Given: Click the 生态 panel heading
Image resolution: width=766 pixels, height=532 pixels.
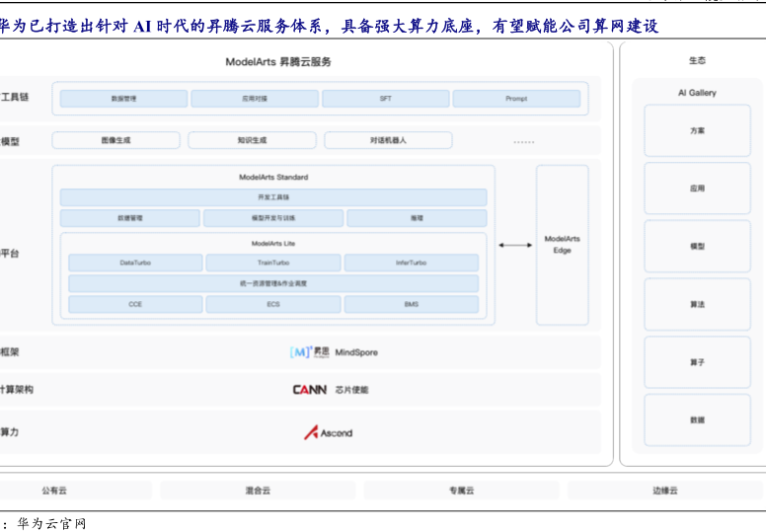Looking at the screenshot, I should point(697,60).
